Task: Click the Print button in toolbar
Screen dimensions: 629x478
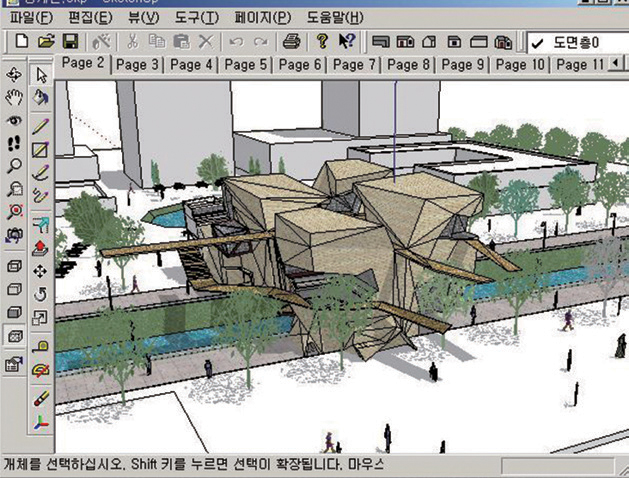Action: (x=291, y=42)
